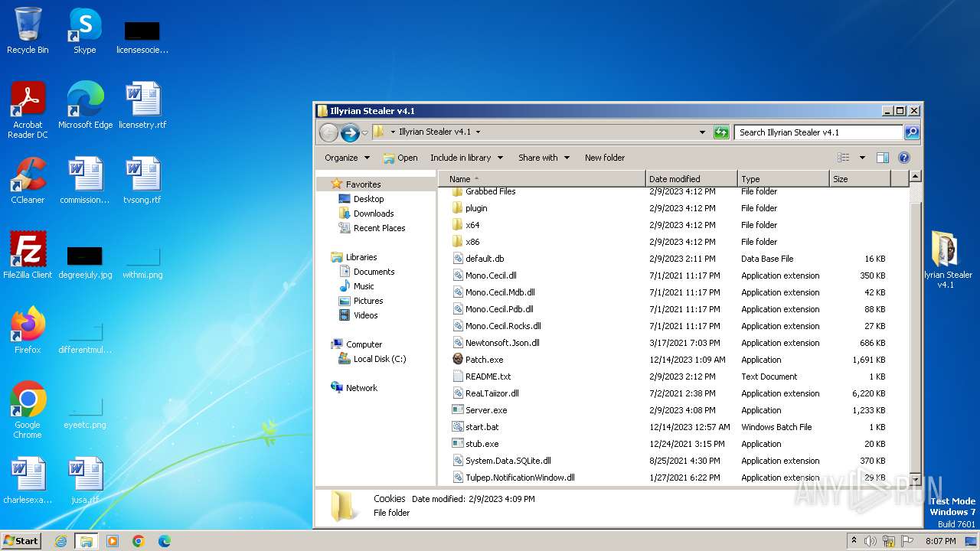Open the view options dropdown arrow

(861, 158)
